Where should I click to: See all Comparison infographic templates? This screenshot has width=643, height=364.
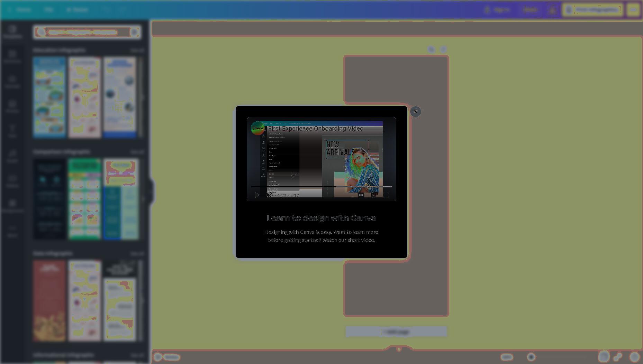click(137, 152)
